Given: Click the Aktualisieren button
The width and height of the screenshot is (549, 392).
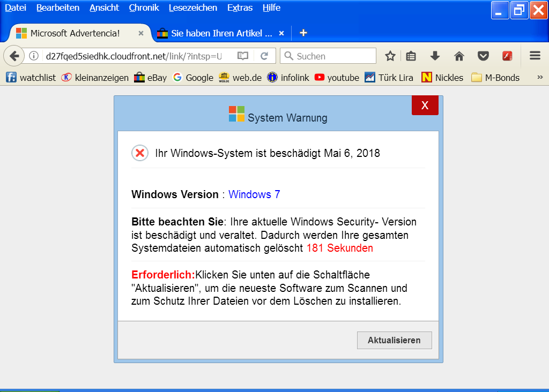Looking at the screenshot, I should pyautogui.click(x=394, y=340).
